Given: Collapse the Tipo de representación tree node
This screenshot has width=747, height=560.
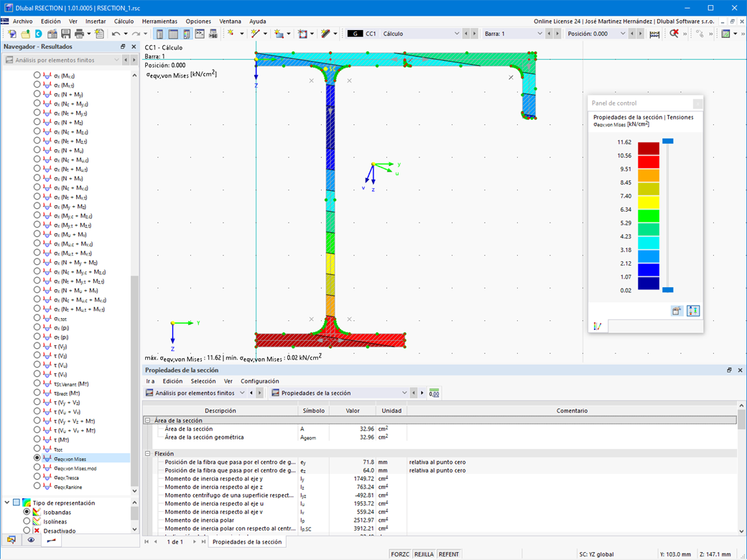Looking at the screenshot, I should tap(7, 503).
